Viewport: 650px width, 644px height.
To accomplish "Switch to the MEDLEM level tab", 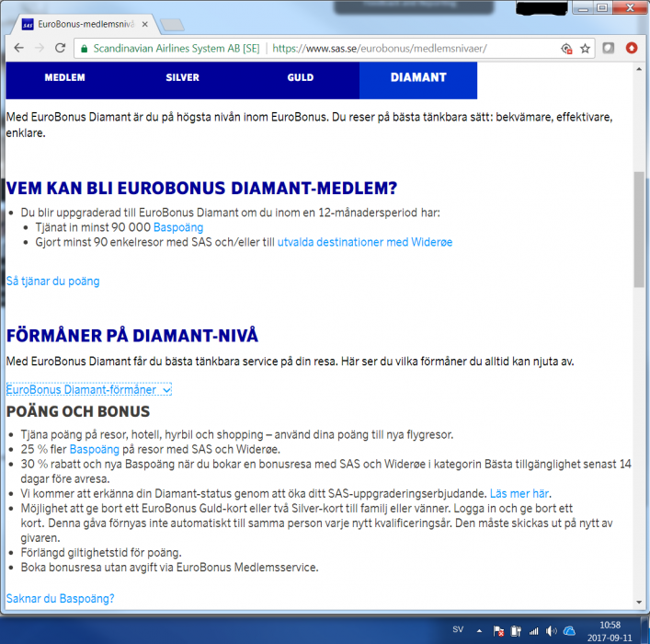I will (x=64, y=78).
